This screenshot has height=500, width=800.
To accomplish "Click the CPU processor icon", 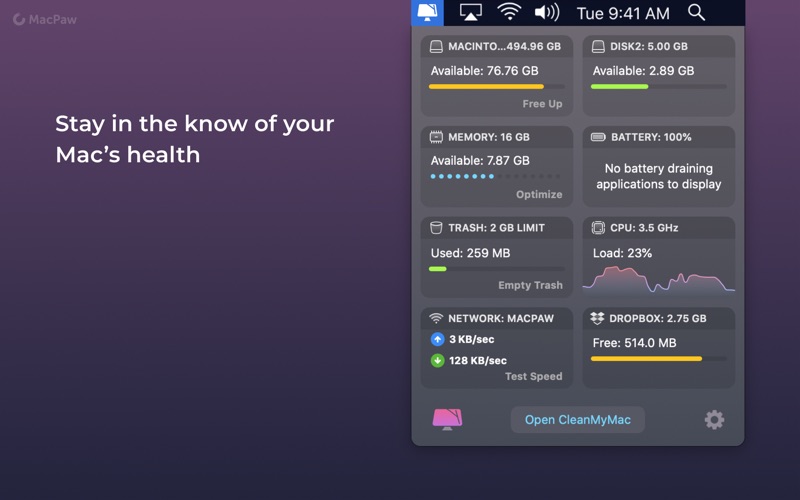I will [x=598, y=228].
